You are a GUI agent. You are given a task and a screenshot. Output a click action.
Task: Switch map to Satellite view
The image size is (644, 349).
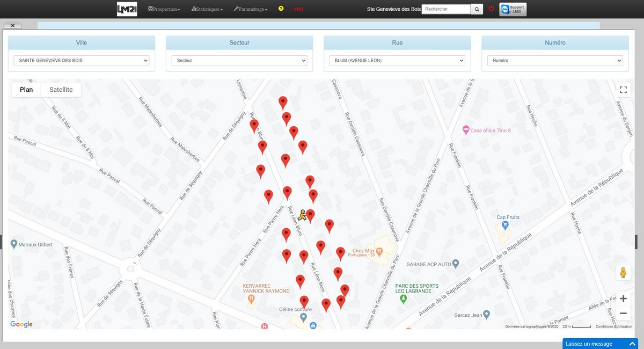tap(61, 90)
